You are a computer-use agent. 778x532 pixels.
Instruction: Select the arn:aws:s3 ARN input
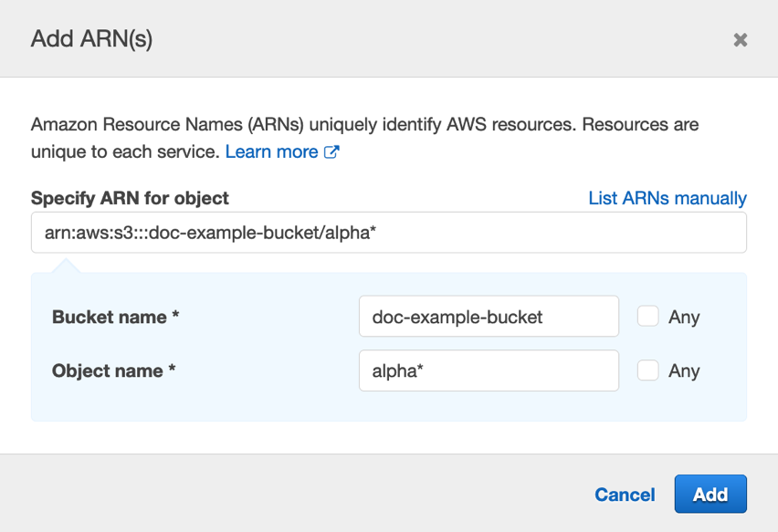click(389, 232)
